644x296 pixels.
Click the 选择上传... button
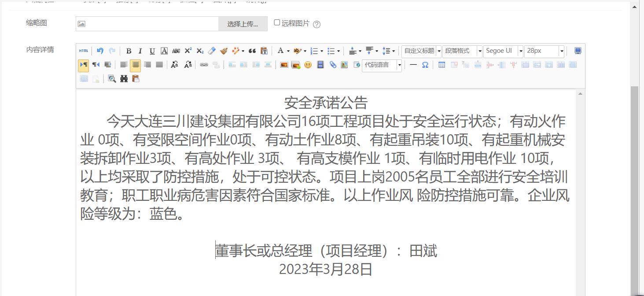point(243,24)
